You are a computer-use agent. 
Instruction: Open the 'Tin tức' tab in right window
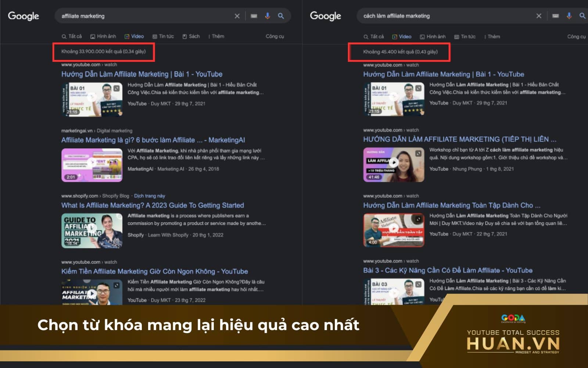pos(465,37)
